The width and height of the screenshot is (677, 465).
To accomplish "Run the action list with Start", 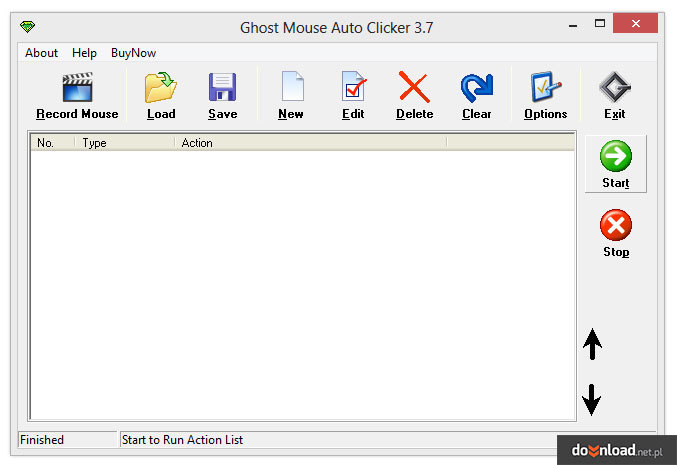I will pos(616,164).
